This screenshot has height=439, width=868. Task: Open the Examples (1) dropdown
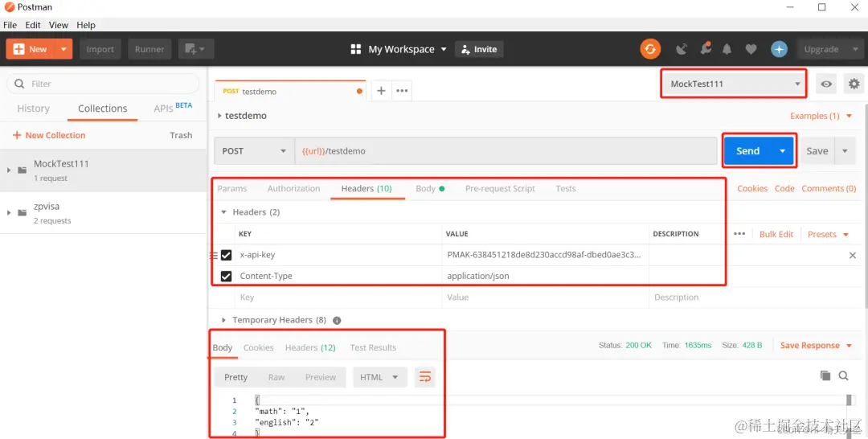pyautogui.click(x=821, y=116)
